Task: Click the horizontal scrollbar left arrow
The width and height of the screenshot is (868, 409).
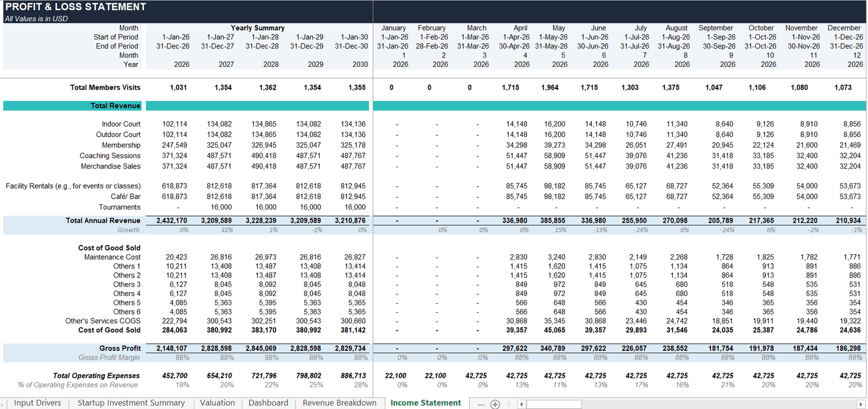Action: [521, 404]
